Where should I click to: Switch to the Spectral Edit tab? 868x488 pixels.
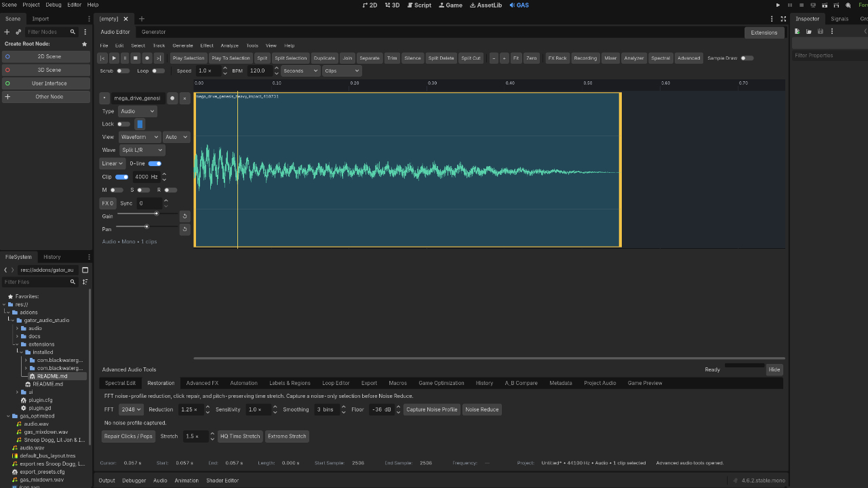[x=121, y=383]
